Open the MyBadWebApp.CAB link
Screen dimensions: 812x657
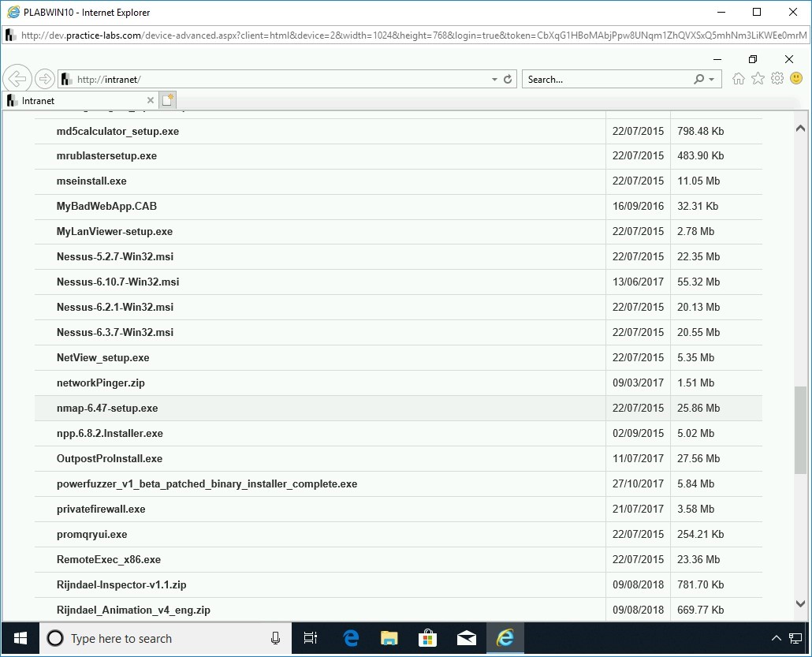[x=106, y=206]
